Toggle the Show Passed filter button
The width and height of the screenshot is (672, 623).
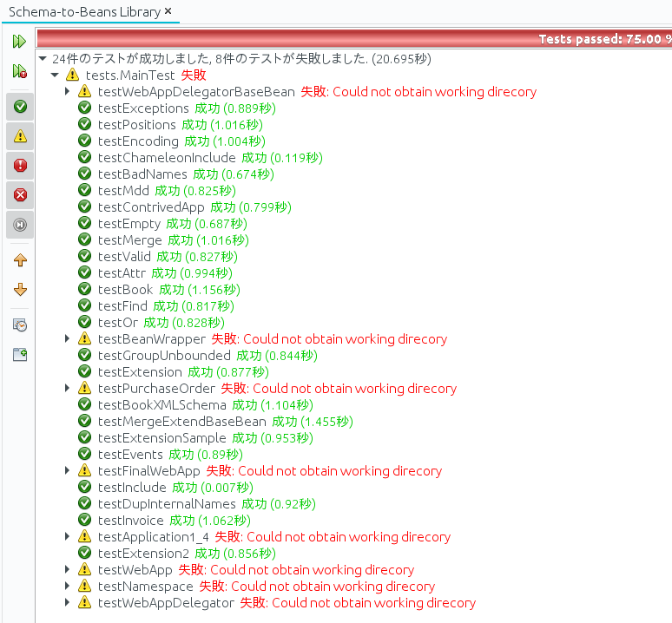coord(20,107)
